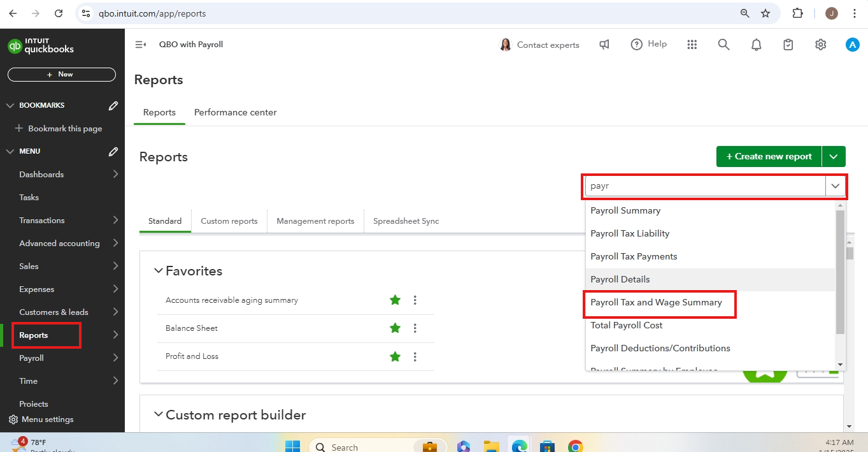Click the report search field containing payr

[x=706, y=186]
